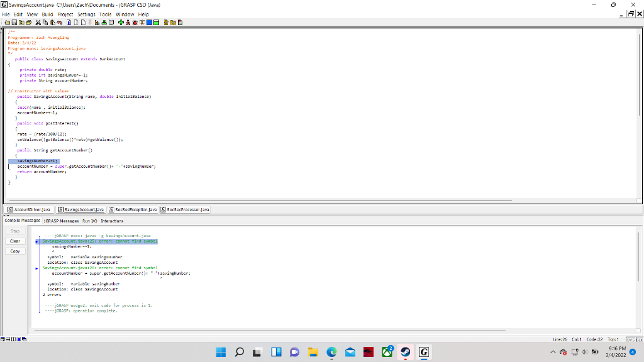Click the jGRASP taskbar icon
This screenshot has height=362, width=644.
pyautogui.click(x=424, y=352)
